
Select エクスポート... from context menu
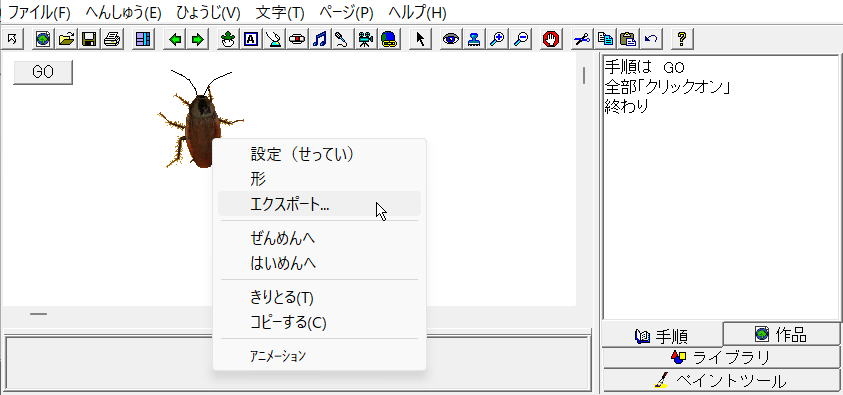coord(319,204)
